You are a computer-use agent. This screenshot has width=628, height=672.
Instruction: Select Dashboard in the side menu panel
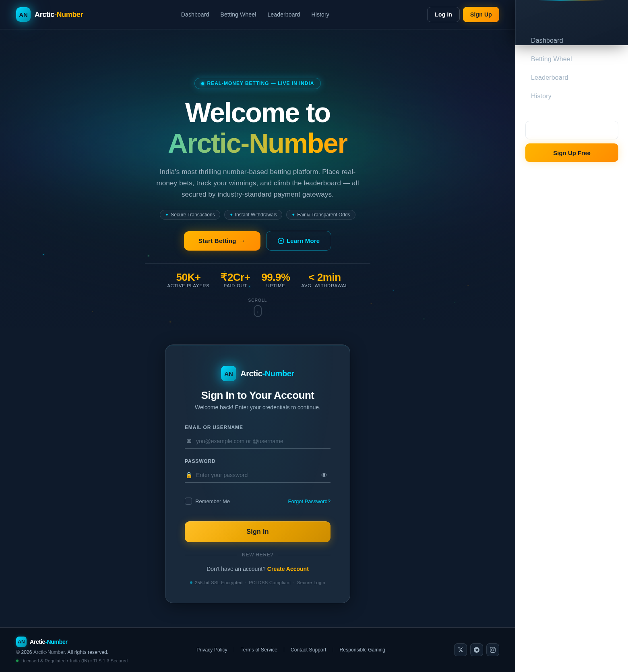tap(547, 40)
